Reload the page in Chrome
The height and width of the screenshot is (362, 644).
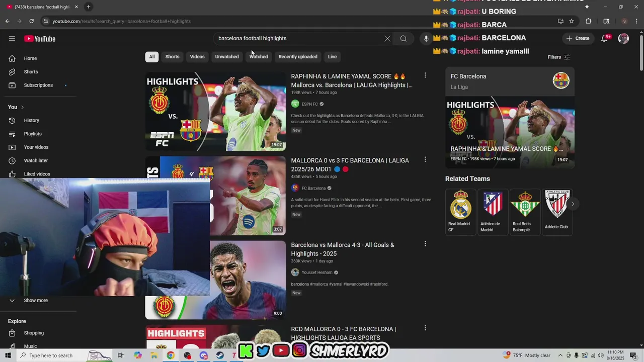(x=31, y=21)
